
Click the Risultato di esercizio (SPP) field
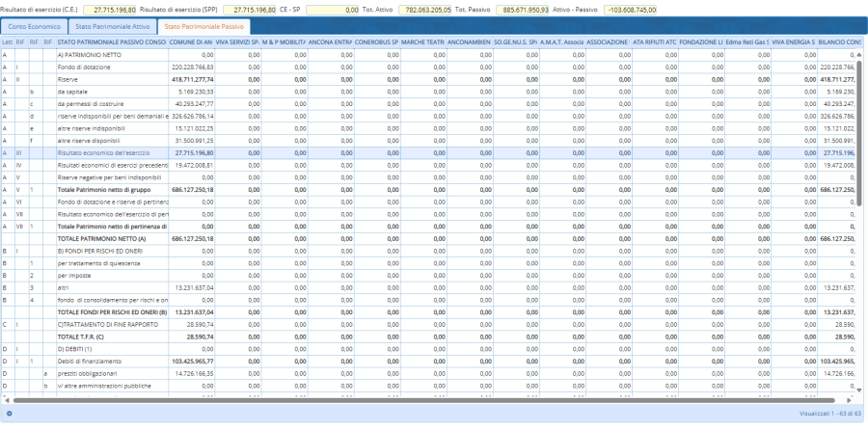[x=251, y=9]
